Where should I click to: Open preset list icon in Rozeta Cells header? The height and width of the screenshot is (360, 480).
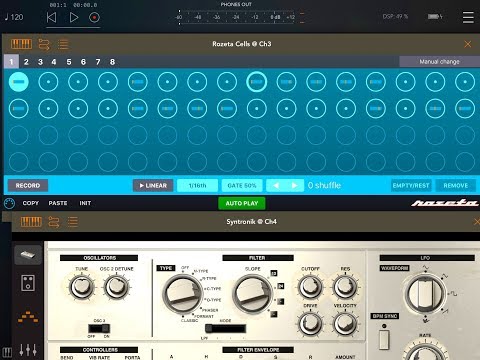click(x=63, y=44)
